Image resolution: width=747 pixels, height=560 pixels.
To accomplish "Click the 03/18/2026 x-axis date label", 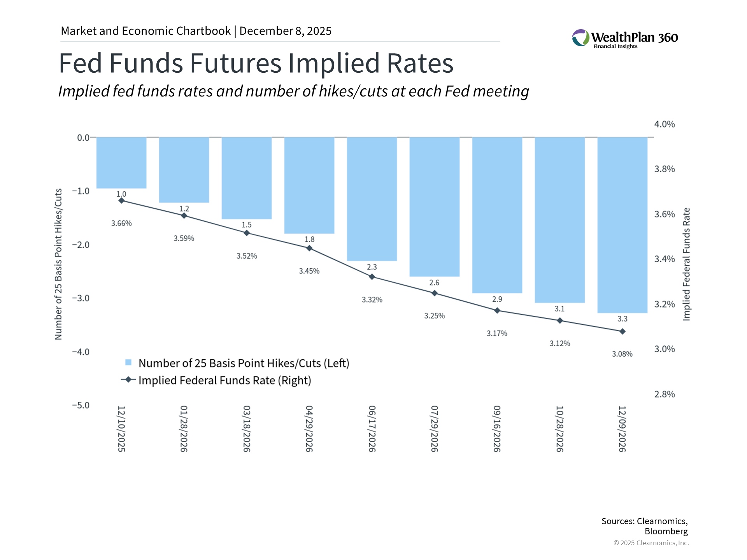I will point(247,429).
